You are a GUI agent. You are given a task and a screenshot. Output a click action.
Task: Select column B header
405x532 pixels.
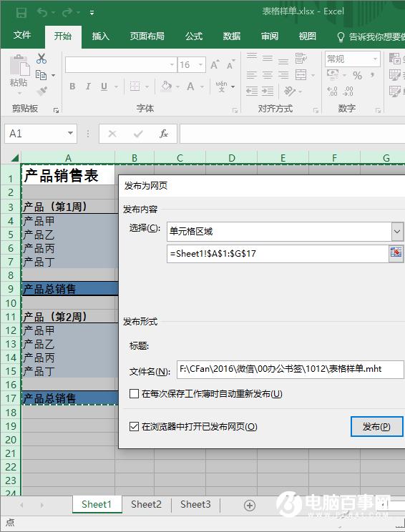(x=135, y=158)
